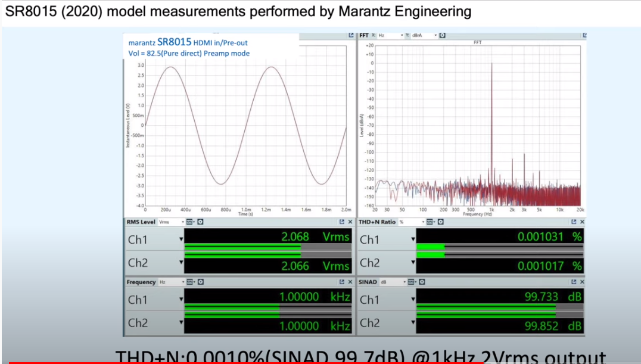The image size is (641, 364).
Task: Open the Frequency panel limits icon
Action: click(x=189, y=282)
